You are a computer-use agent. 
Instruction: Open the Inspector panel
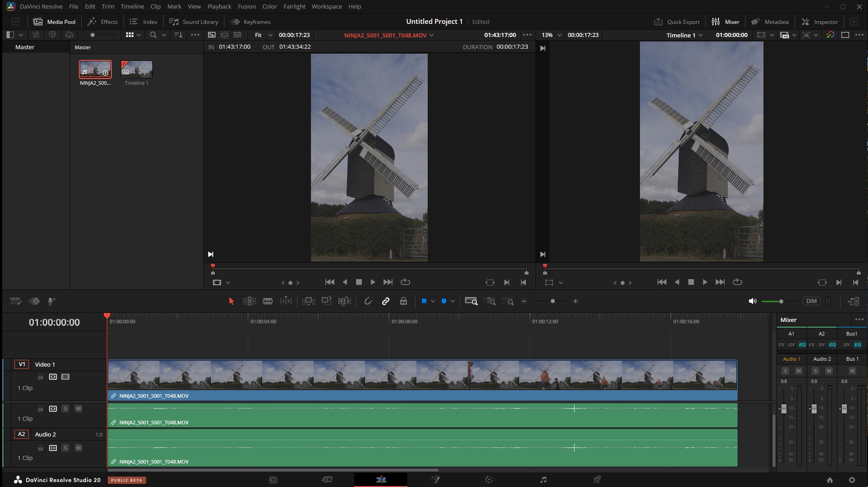819,22
